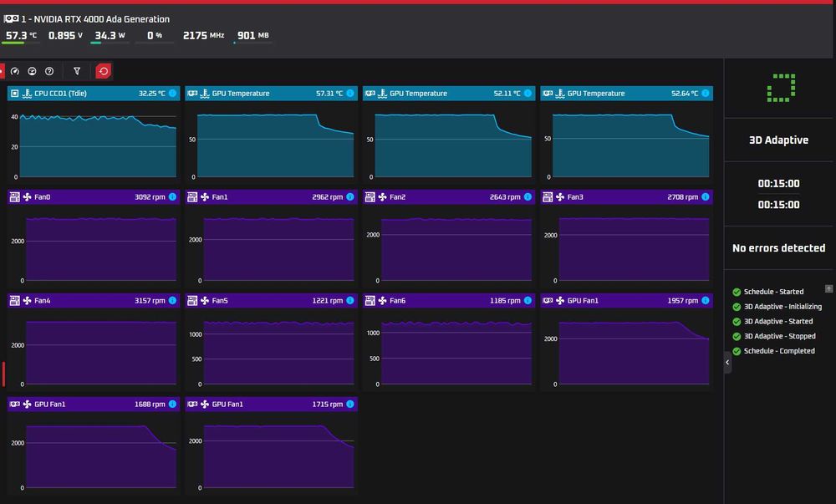
Task: Click the 901 MB memory reading
Action: point(253,36)
